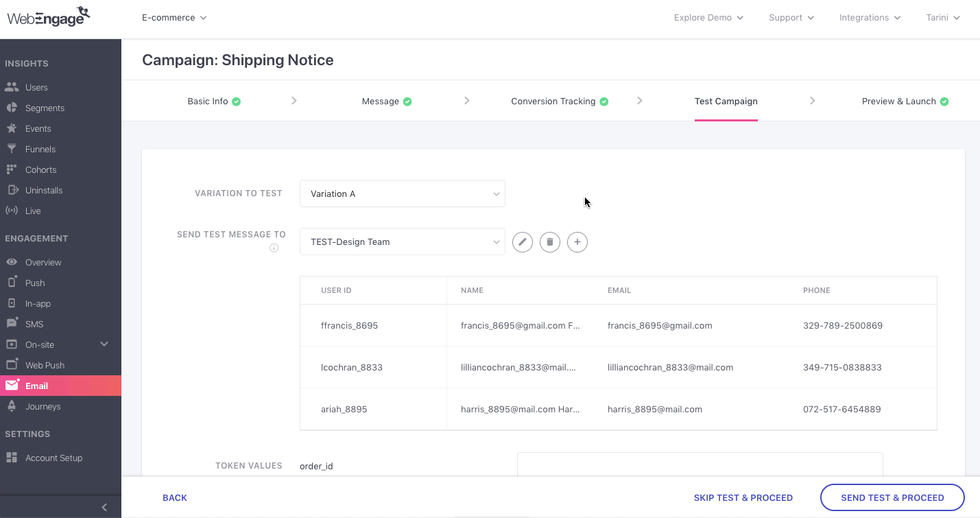Click the Overview eye icon
The width and height of the screenshot is (980, 518).
coord(12,262)
